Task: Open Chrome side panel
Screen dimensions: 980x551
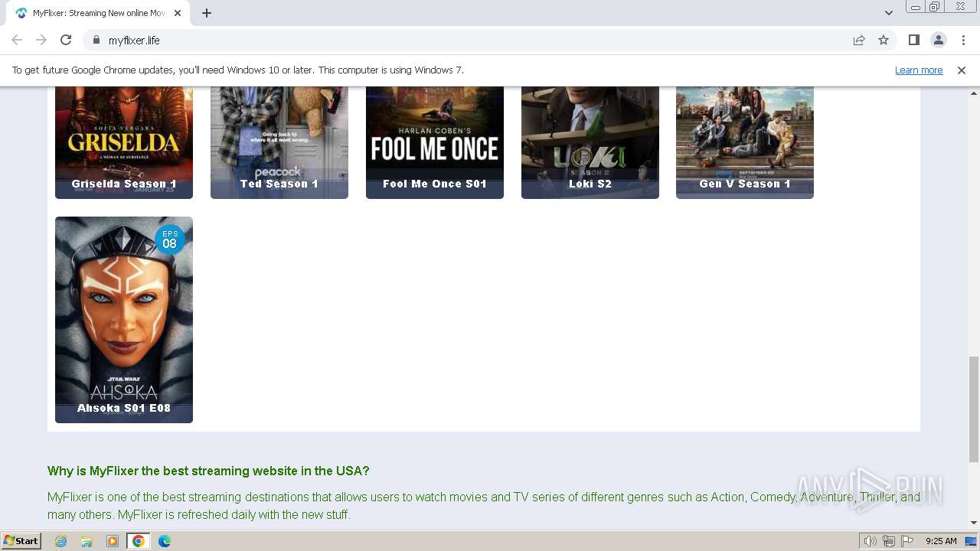Action: coord(913,40)
